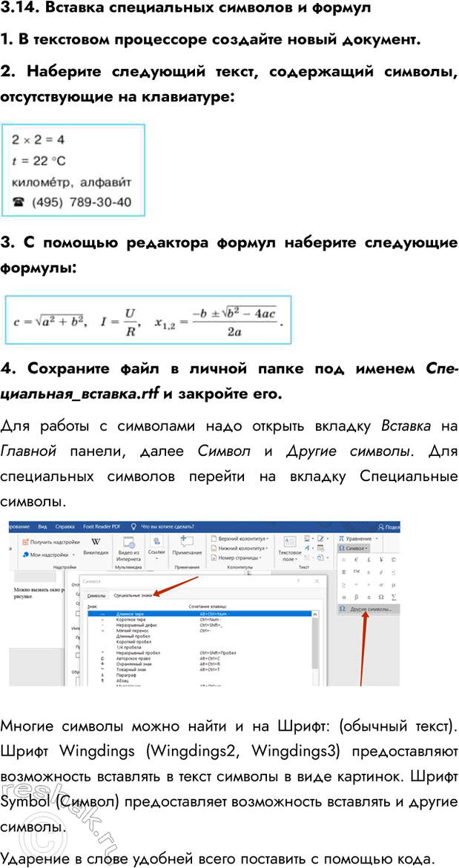Select the Неразрывный дефис row

point(199,624)
